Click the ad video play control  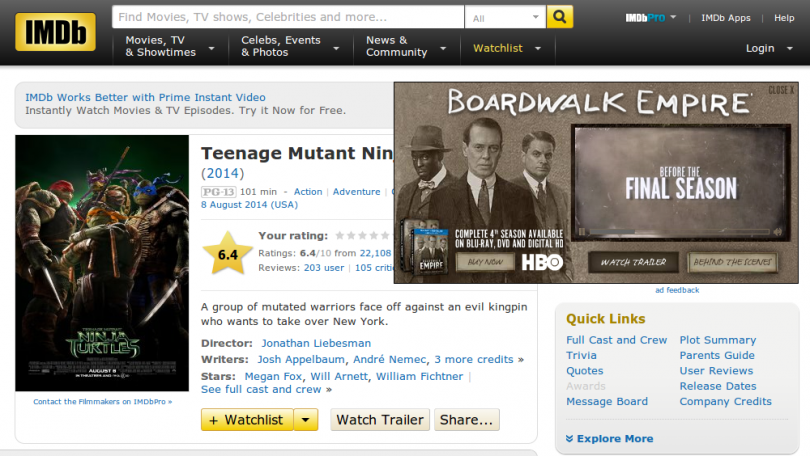pyautogui.click(x=582, y=232)
